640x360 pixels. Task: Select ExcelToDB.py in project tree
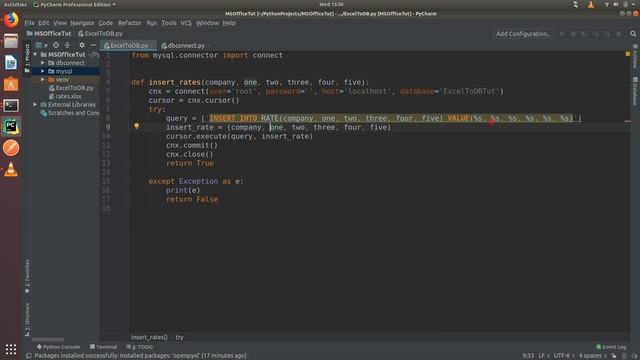click(x=71, y=88)
